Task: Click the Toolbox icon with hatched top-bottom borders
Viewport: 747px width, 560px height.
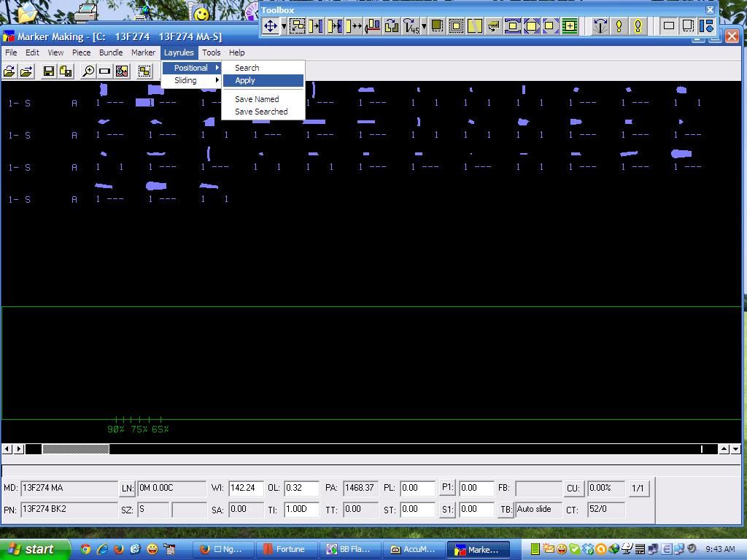Action: [x=513, y=26]
